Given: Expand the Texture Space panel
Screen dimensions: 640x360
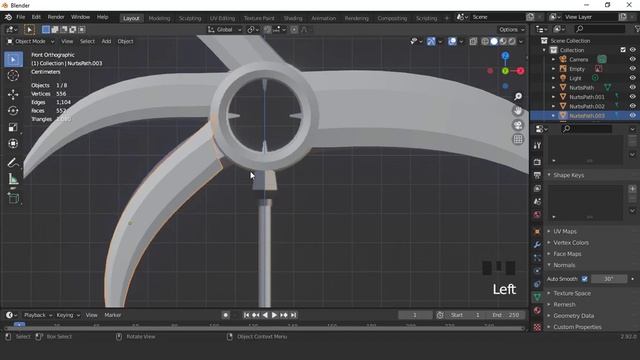Looking at the screenshot, I should pyautogui.click(x=571, y=293).
